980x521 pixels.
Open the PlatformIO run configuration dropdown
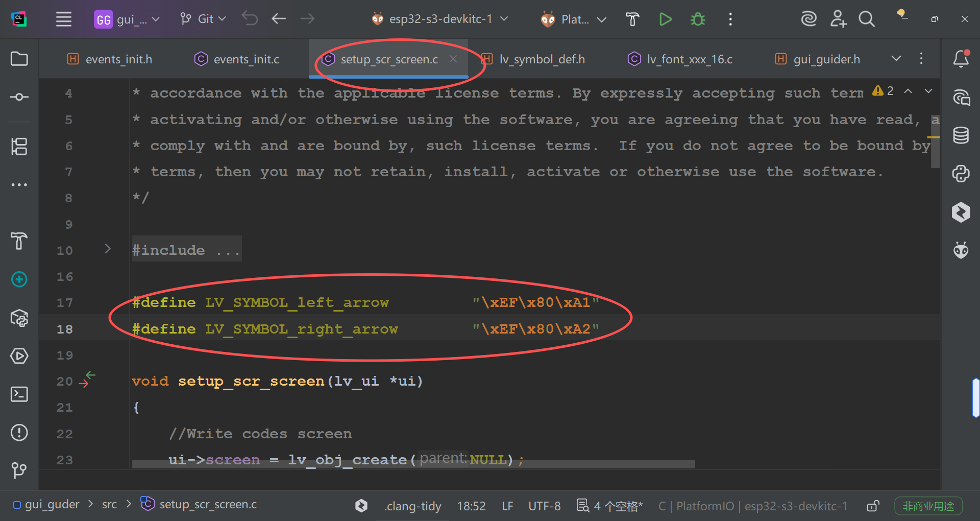click(x=574, y=19)
